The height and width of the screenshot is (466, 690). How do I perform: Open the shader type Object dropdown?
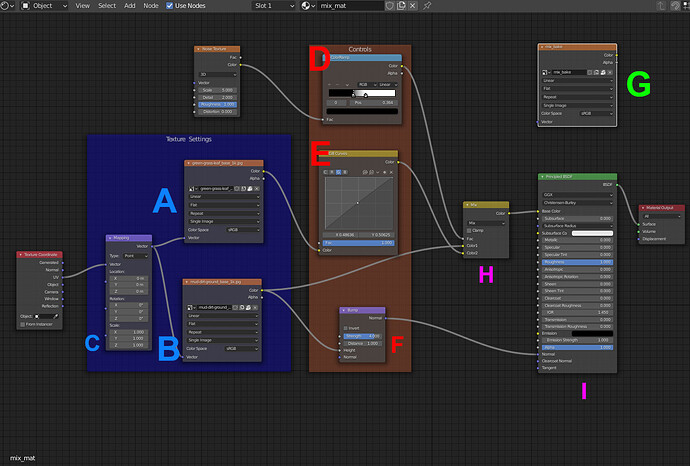44,6
